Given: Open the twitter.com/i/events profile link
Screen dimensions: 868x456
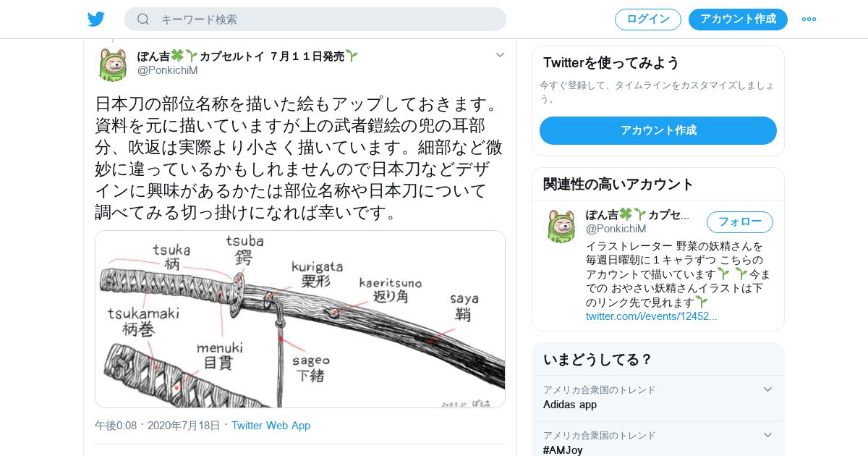Looking at the screenshot, I should [652, 316].
